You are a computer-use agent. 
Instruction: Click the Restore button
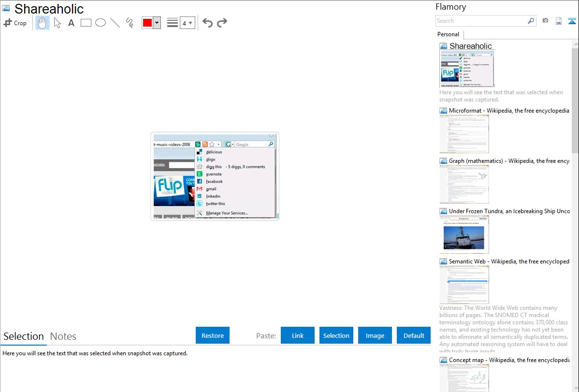(x=213, y=335)
